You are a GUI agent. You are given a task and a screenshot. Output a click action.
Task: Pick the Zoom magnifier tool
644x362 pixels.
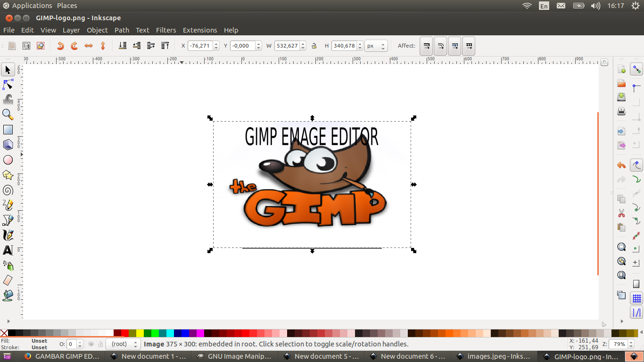[8, 115]
